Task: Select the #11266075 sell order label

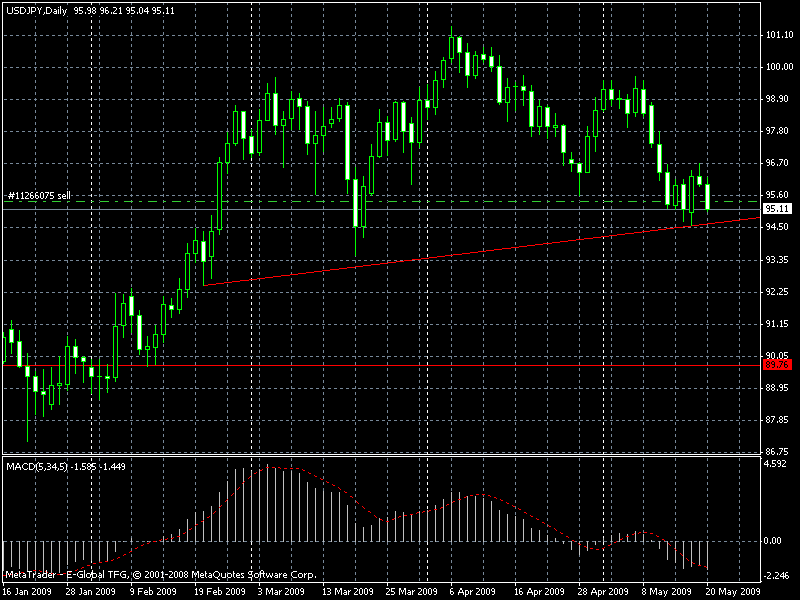Action: coord(39,196)
